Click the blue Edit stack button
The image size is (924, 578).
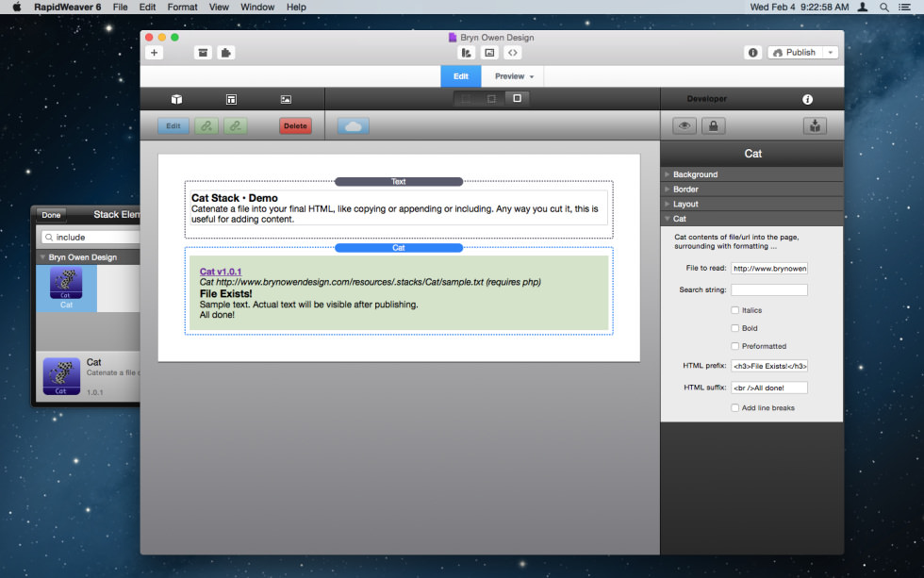point(173,125)
